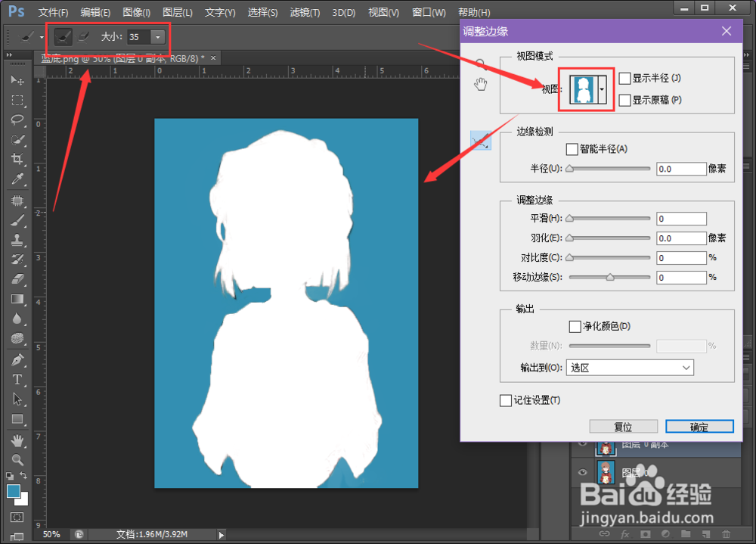Open 滤镜(T) menu
The height and width of the screenshot is (544, 756).
305,12
